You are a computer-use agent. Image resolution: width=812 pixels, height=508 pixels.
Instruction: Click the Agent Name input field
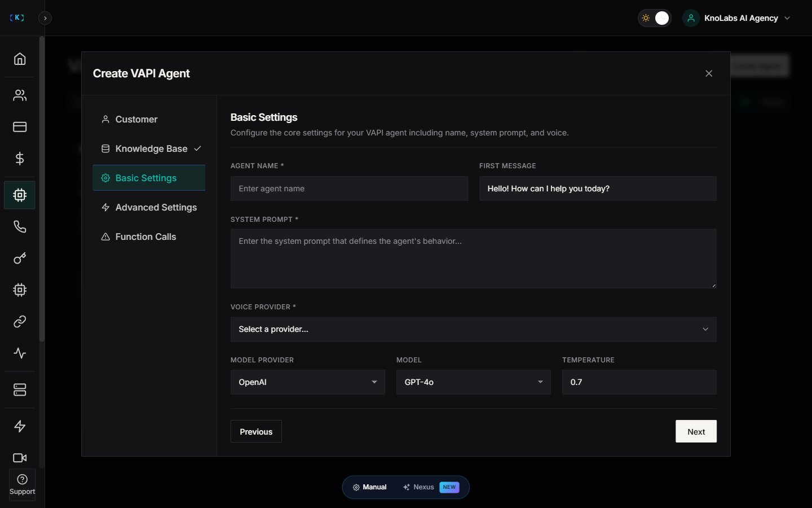tap(349, 189)
